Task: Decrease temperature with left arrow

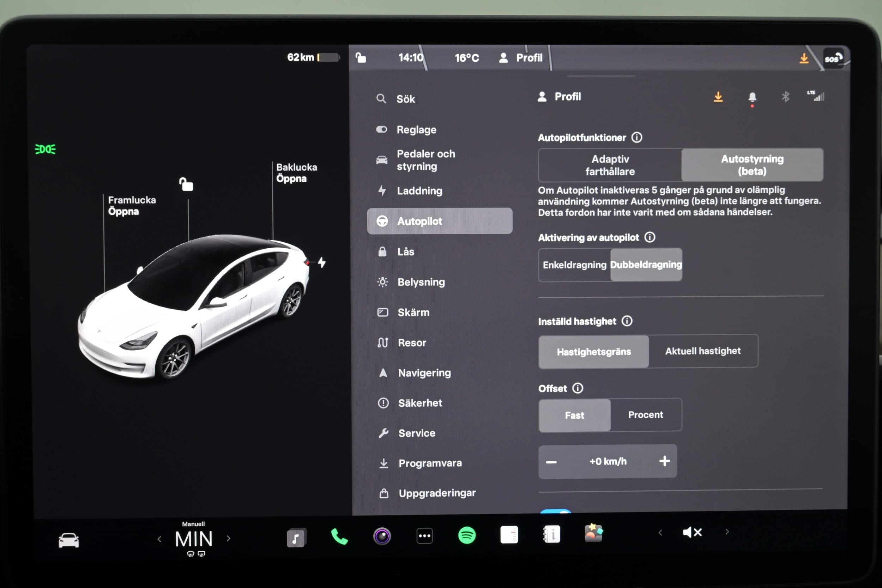Action: 159,539
